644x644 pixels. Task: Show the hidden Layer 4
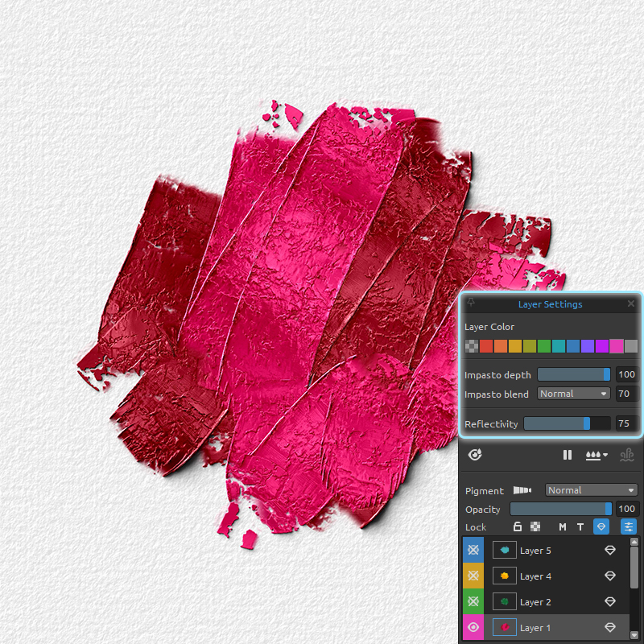coord(473,576)
